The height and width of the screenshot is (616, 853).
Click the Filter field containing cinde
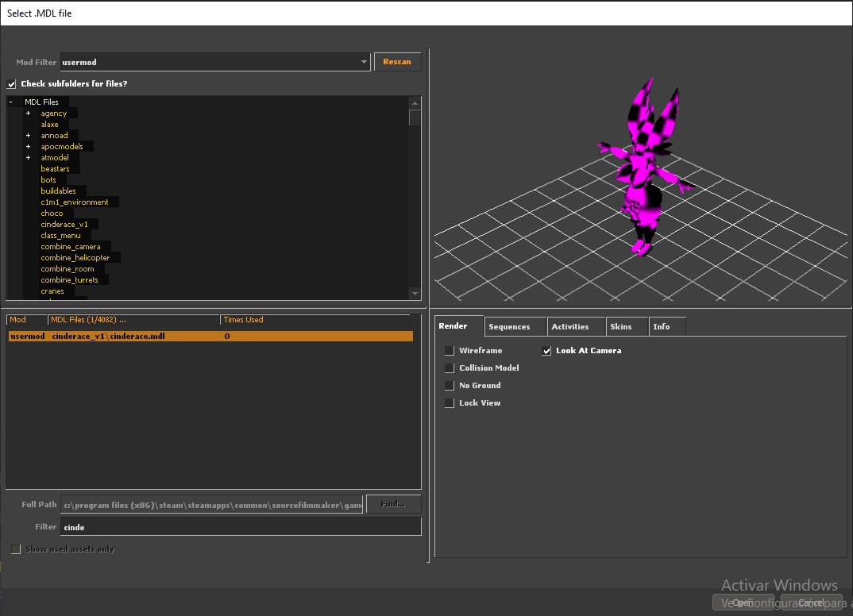coord(241,527)
